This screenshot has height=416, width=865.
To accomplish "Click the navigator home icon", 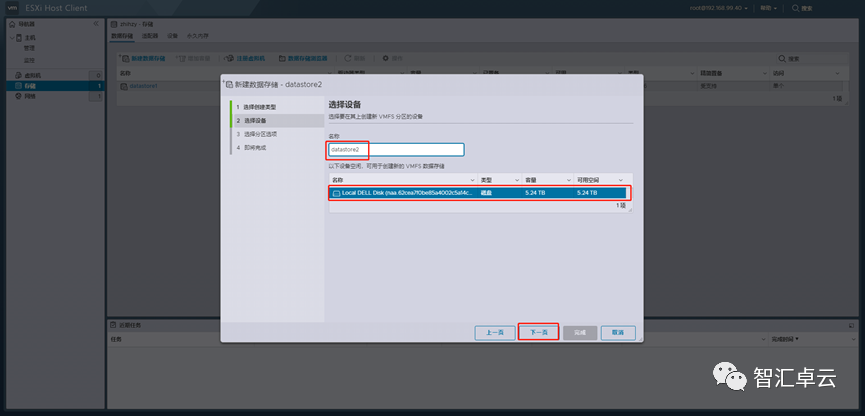I will (12, 24).
